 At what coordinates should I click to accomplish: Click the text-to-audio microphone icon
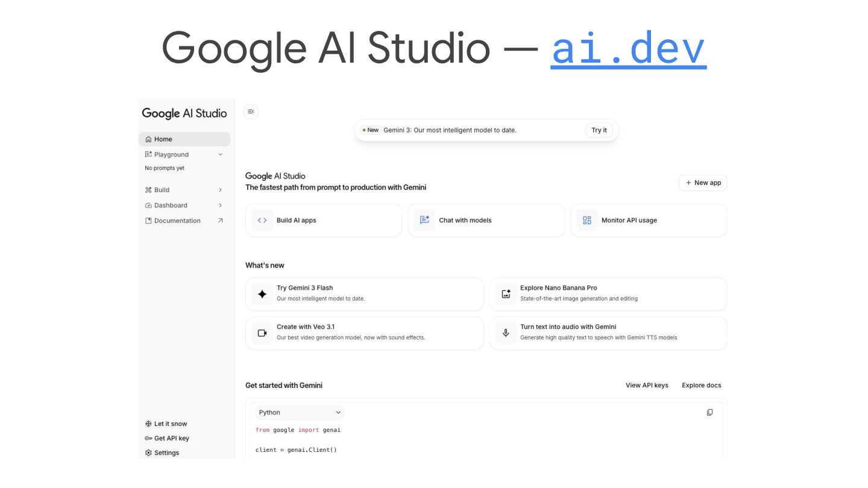coord(506,333)
